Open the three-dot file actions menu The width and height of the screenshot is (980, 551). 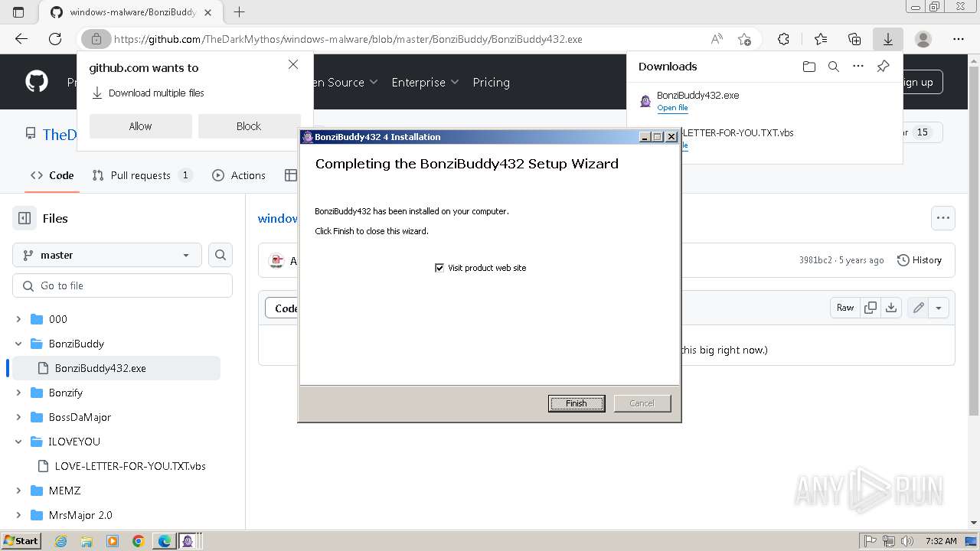943,218
